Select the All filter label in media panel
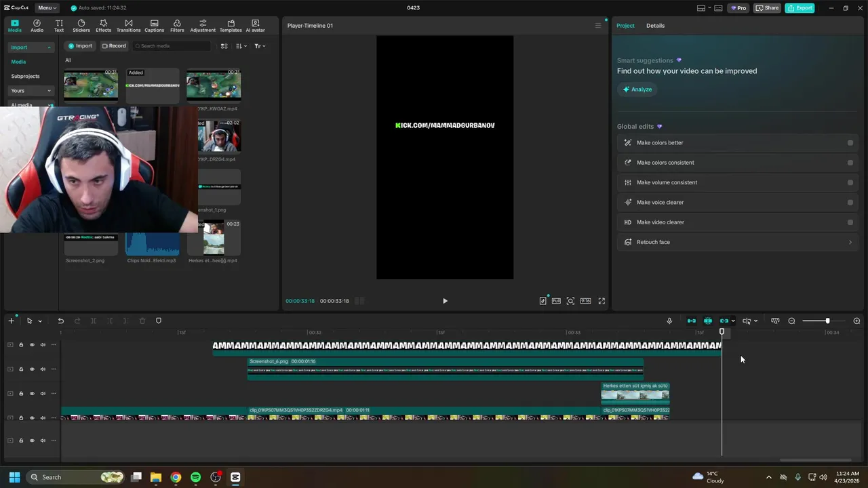Screen dimensions: 868x488 click(68, 60)
